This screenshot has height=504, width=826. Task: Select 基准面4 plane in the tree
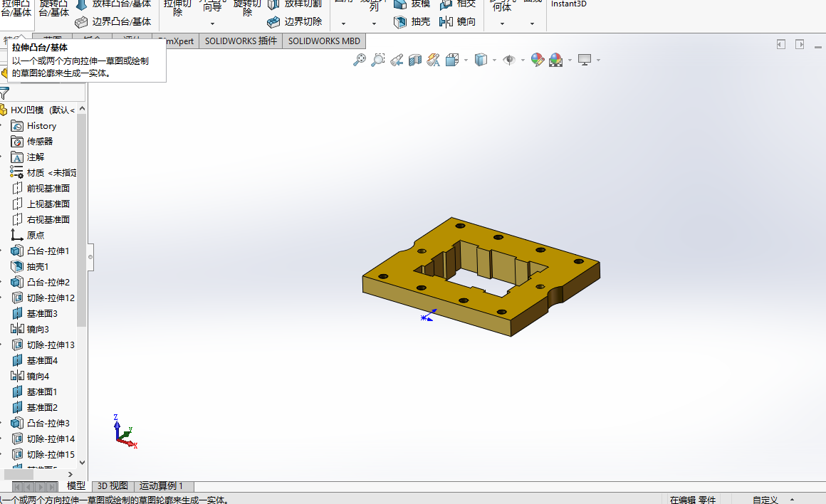pyautogui.click(x=34, y=361)
